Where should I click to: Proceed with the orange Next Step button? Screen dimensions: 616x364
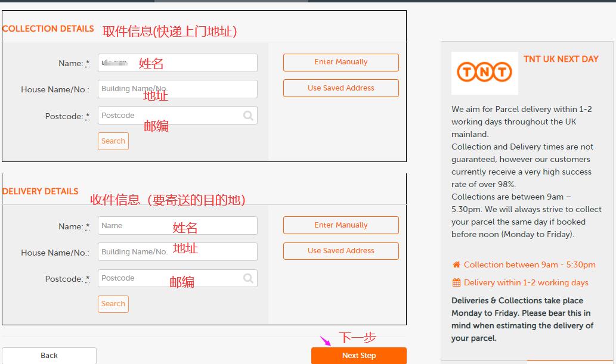click(x=358, y=356)
